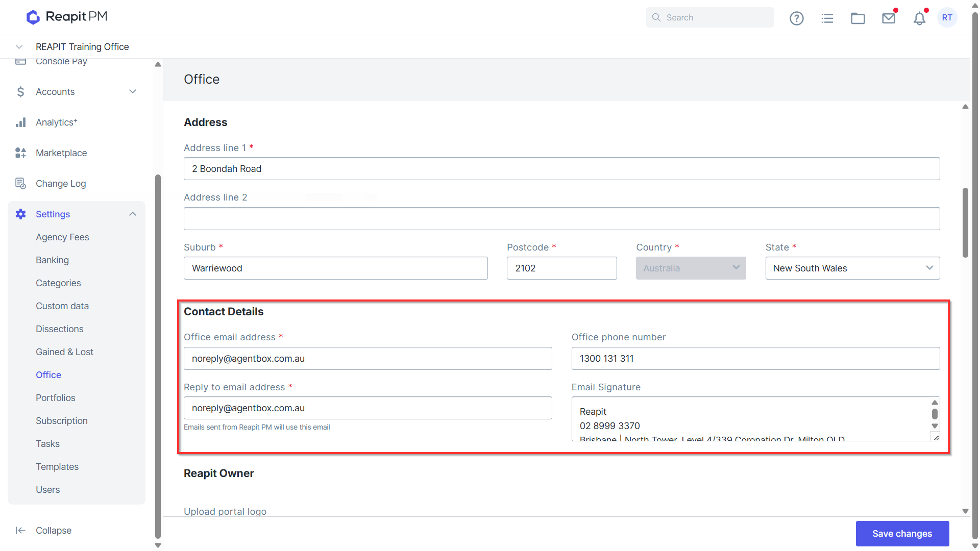The width and height of the screenshot is (980, 551).
Task: Open the help question mark icon
Action: [796, 18]
